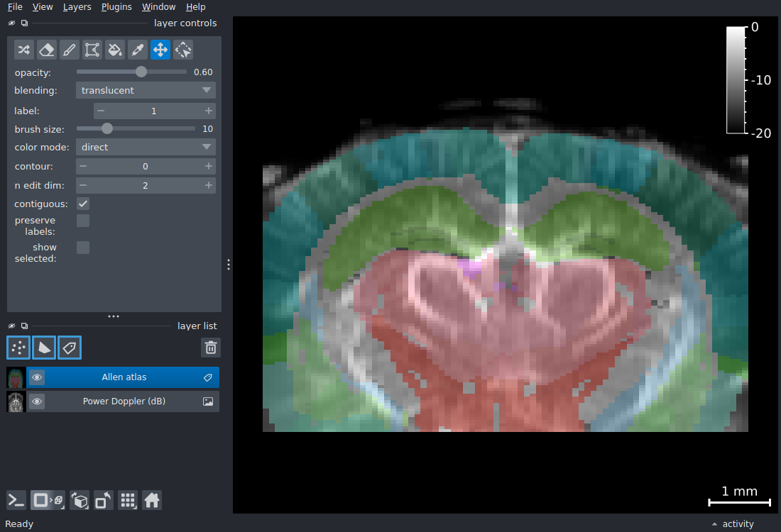Screen dimensions: 781x532
Task: Open the Window menu
Action: pos(158,7)
